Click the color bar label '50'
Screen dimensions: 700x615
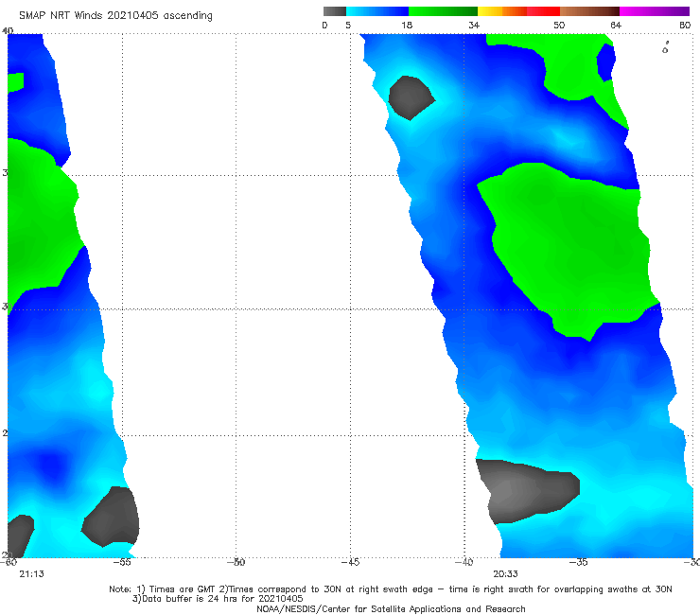(x=559, y=25)
